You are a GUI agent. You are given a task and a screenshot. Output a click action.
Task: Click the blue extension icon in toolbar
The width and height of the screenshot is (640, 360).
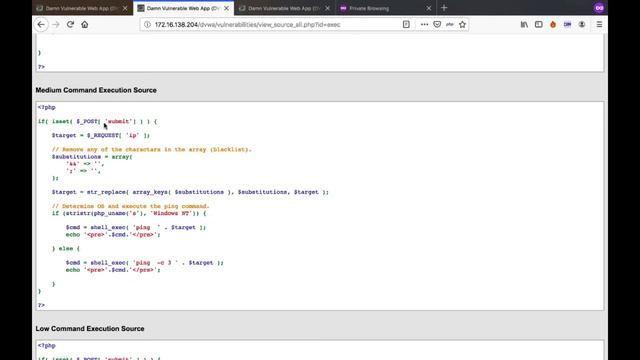point(567,24)
